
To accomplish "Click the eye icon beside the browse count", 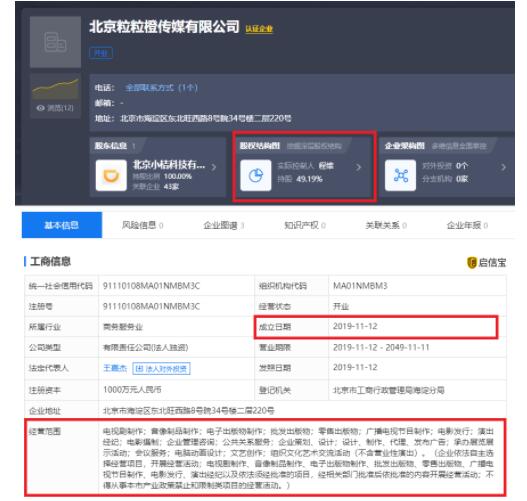I will point(41,108).
